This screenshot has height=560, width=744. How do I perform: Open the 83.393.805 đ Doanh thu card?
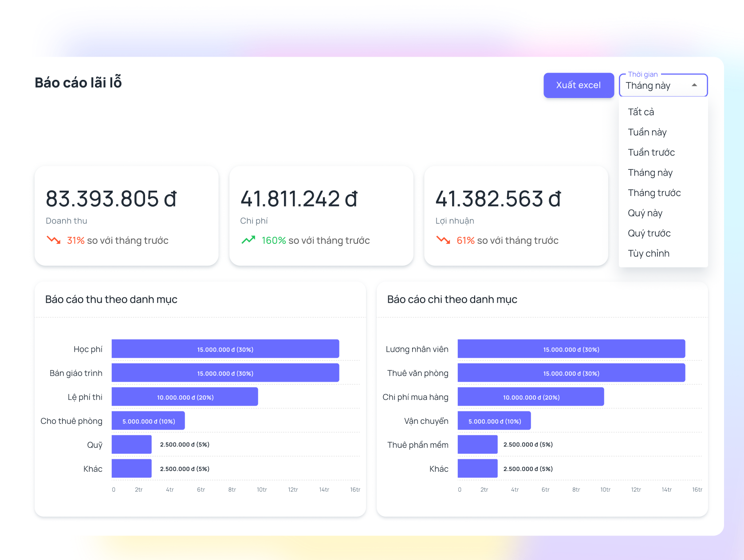(x=126, y=216)
